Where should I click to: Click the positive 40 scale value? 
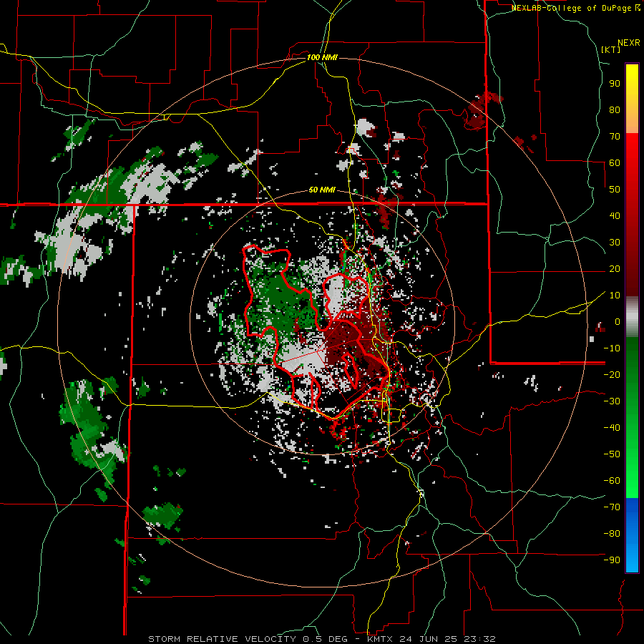[615, 215]
